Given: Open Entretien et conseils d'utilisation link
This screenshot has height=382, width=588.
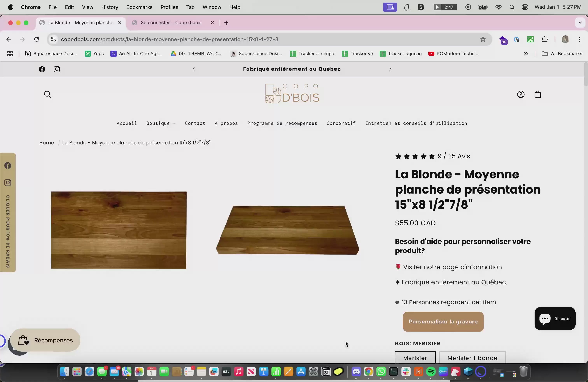Looking at the screenshot, I should pyautogui.click(x=416, y=123).
